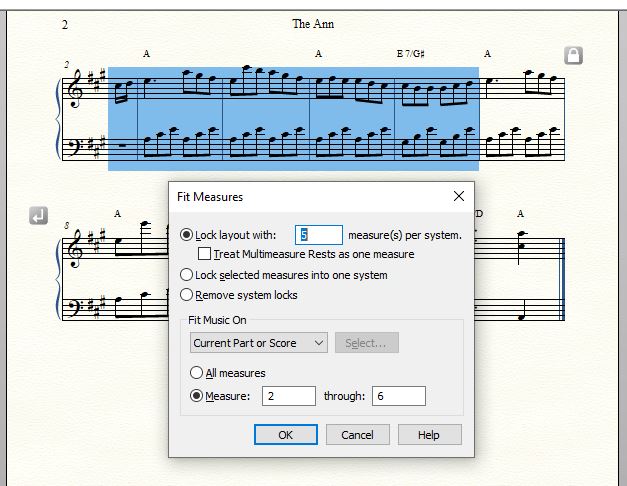Choose 'Lock selected measures into one system'
Viewport: 627px width, 486px height.
pos(186,275)
